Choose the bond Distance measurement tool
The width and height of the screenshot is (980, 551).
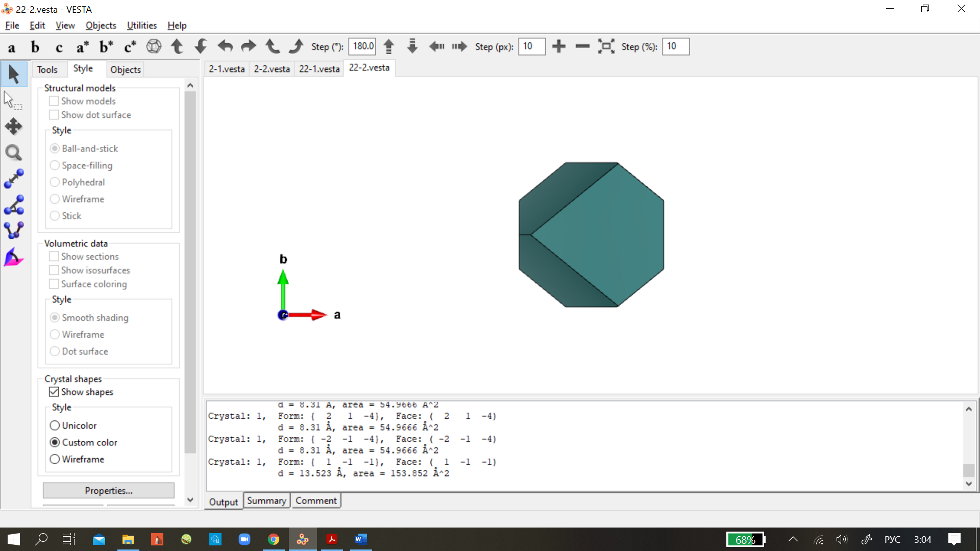coord(14,179)
